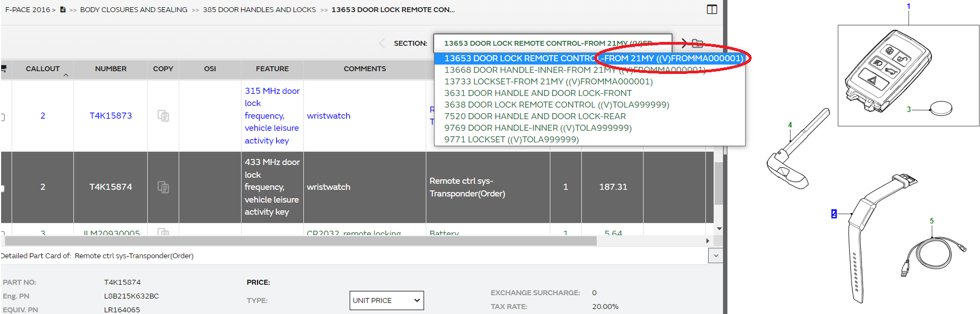Go to the next section arrow

coord(684,43)
